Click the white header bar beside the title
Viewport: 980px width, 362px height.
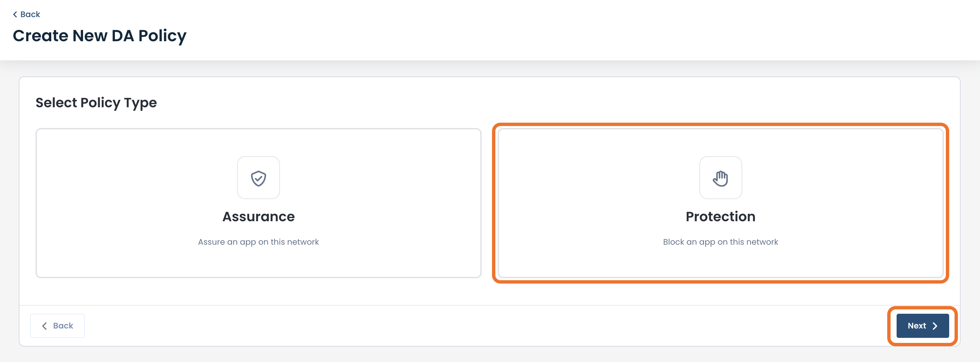point(571,31)
